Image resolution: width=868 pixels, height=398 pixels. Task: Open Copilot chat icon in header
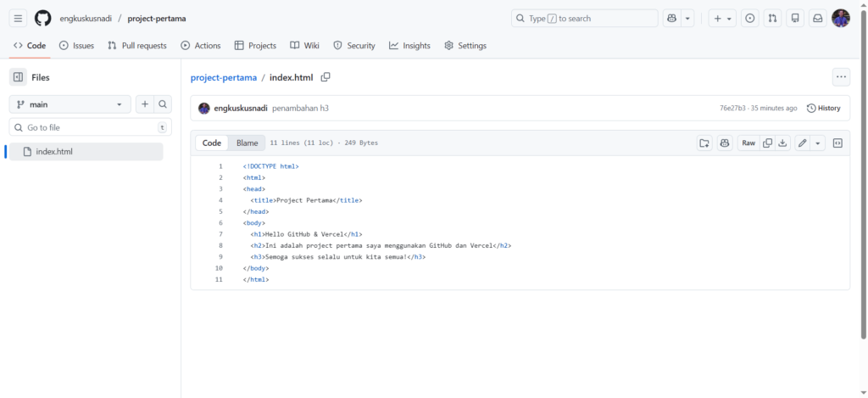point(671,19)
